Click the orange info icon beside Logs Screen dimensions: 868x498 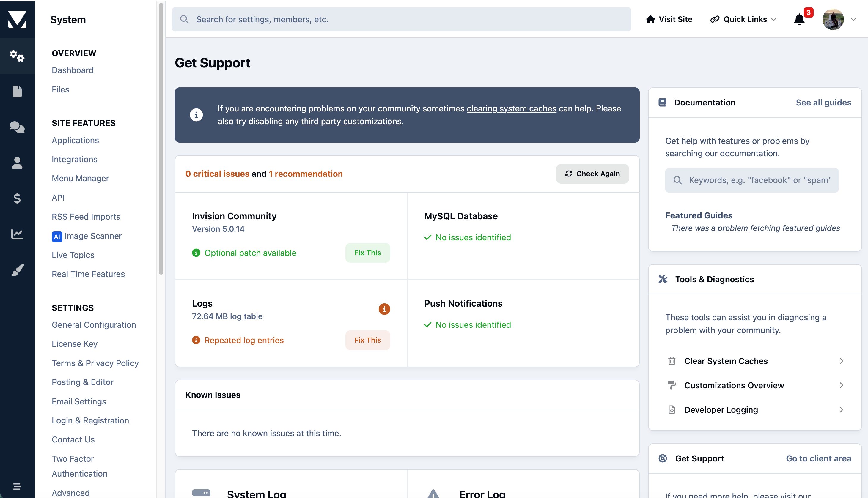tap(384, 309)
